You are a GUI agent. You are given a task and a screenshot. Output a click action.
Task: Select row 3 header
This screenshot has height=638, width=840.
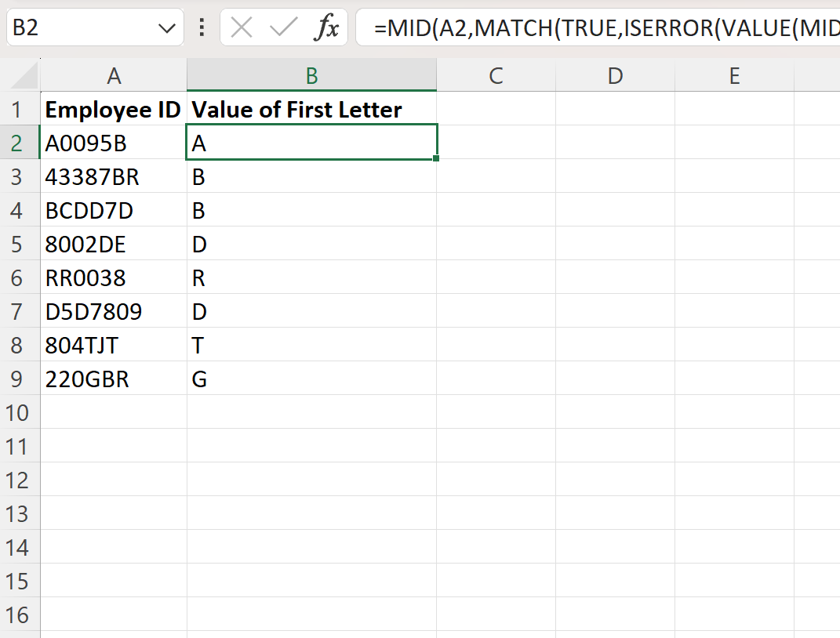[x=20, y=176]
